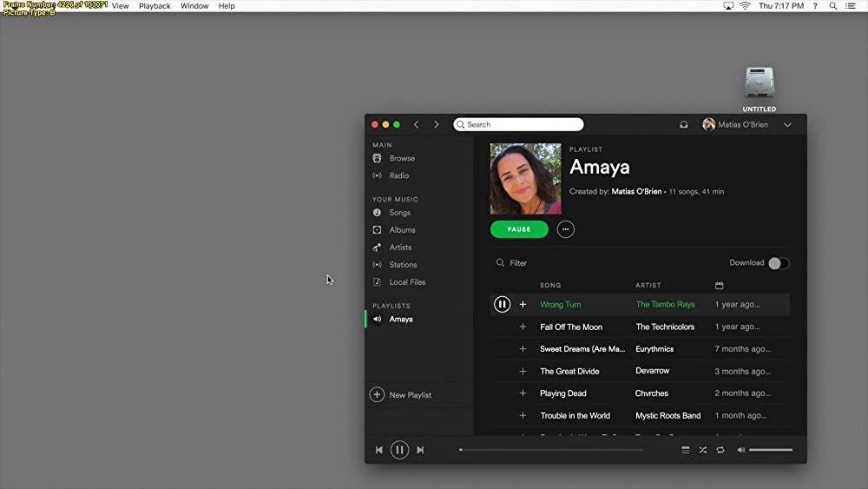Pause the Wrong Turn track row icon
868x489 pixels.
pyautogui.click(x=502, y=305)
